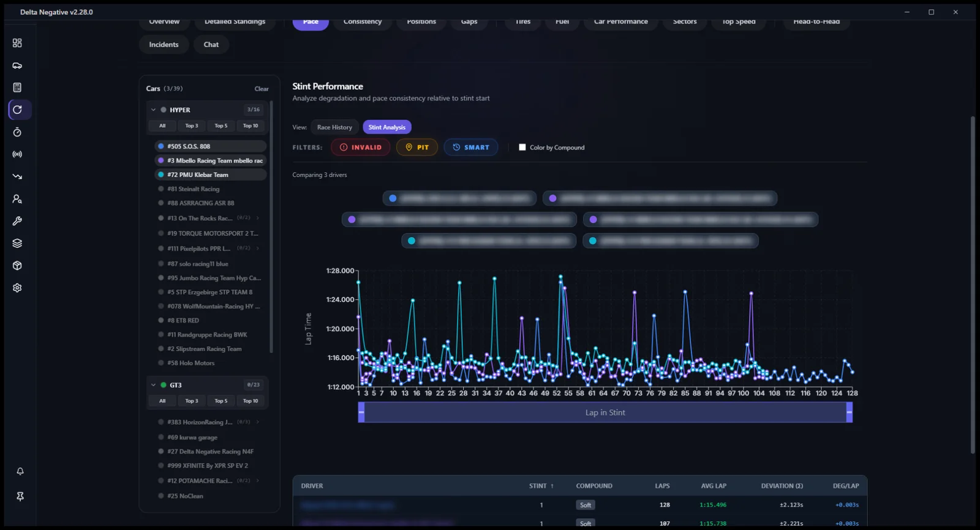
Task: Open the Chat tab
Action: (x=211, y=45)
